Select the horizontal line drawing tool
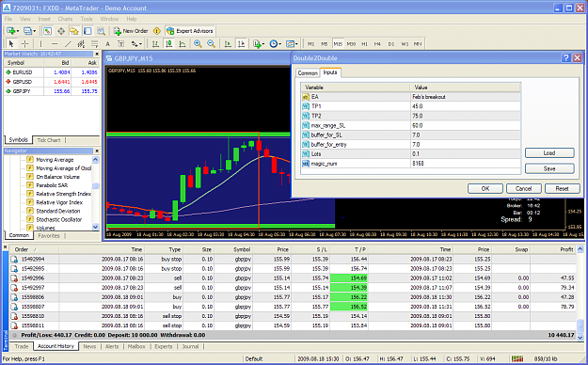Image resolution: width=588 pixels, height=365 pixels. [55, 44]
